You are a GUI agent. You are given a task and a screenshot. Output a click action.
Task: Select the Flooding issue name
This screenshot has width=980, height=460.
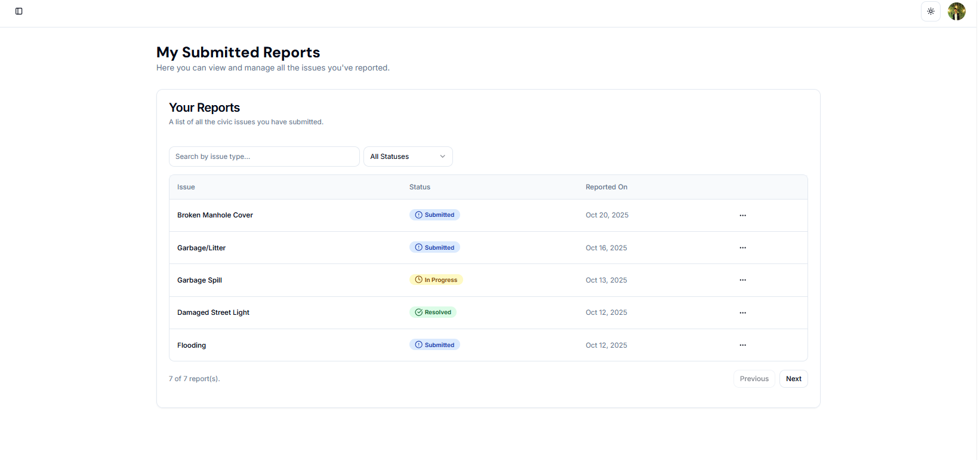[x=192, y=345]
